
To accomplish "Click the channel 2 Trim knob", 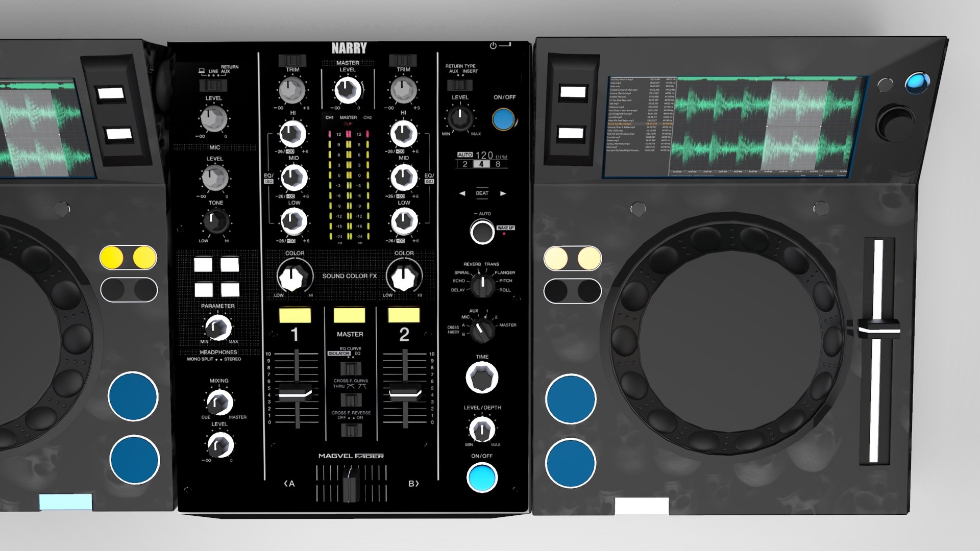I will [x=403, y=90].
